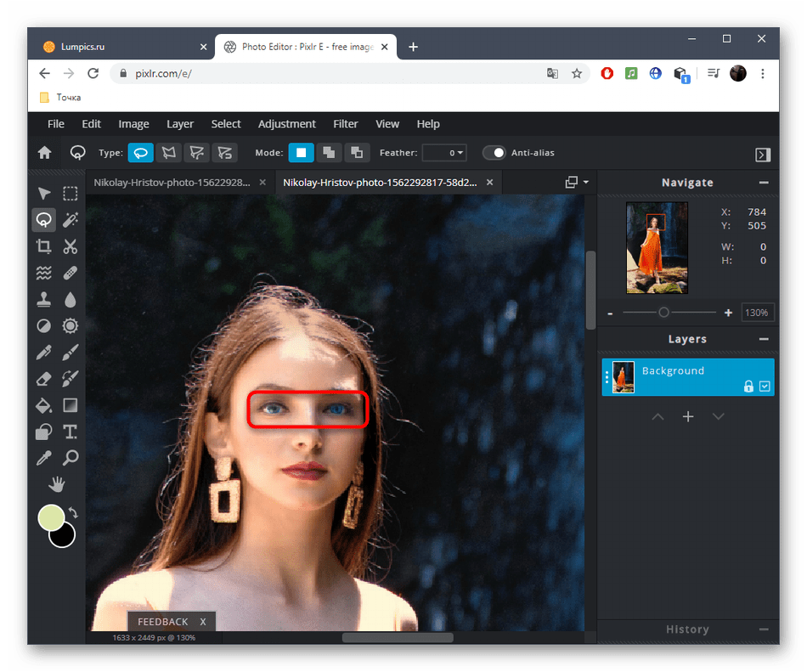Collapse the Navigate panel
The image size is (807, 672).
[764, 183]
